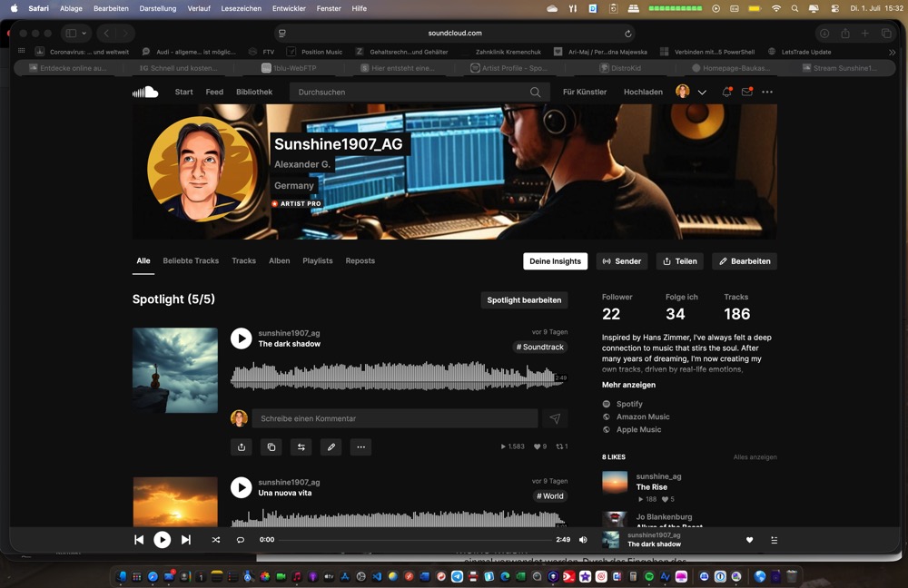Click the SoundCloud logo

(145, 92)
